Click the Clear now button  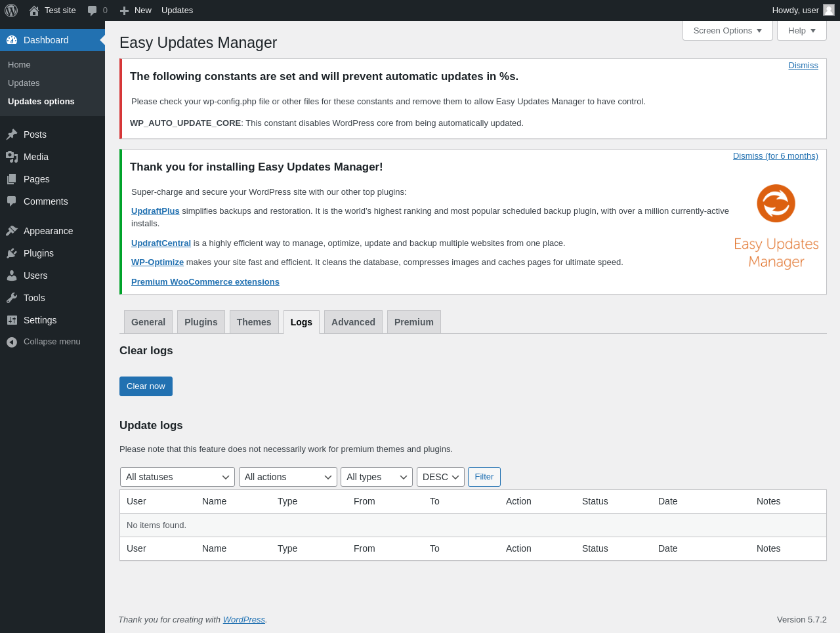146,386
